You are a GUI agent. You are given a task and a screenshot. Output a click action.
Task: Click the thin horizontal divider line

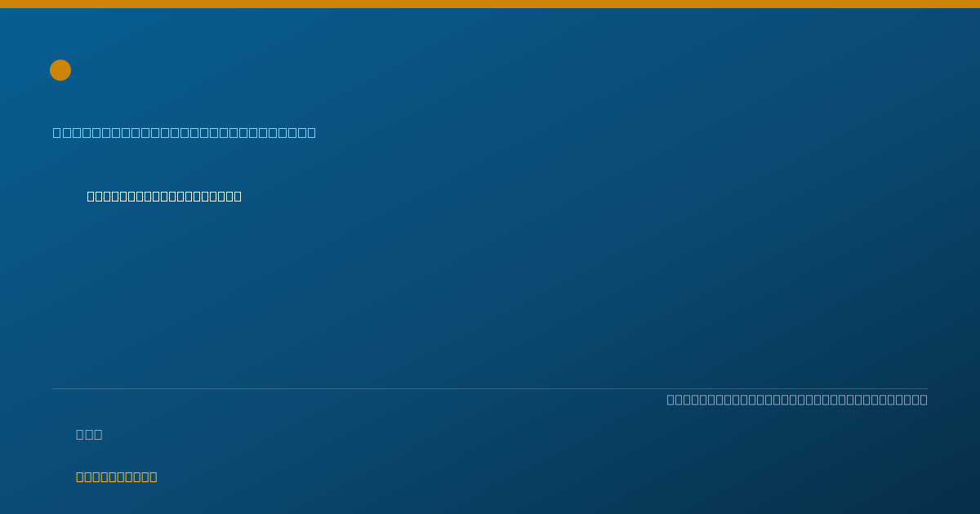(490, 388)
